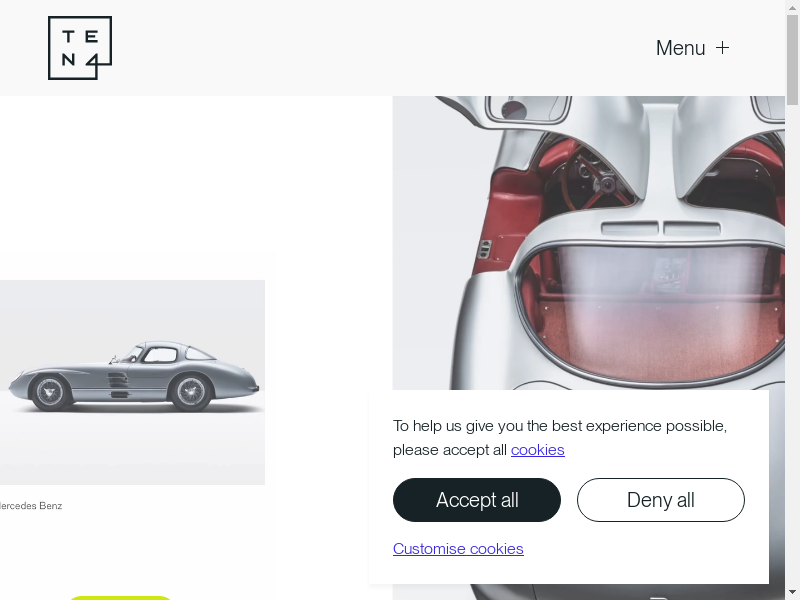This screenshot has height=600, width=800.
Task: Click the Mercedes Benz caption text
Action: [30, 506]
